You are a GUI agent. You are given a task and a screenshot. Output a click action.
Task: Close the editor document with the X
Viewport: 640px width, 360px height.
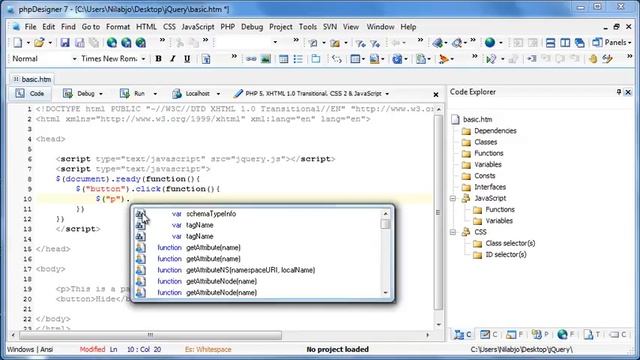(x=436, y=95)
